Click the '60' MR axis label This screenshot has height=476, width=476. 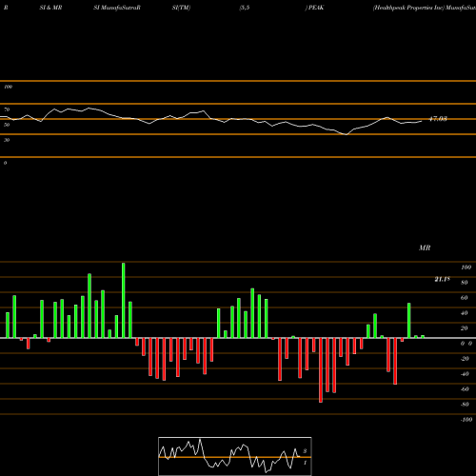[x=465, y=298]
